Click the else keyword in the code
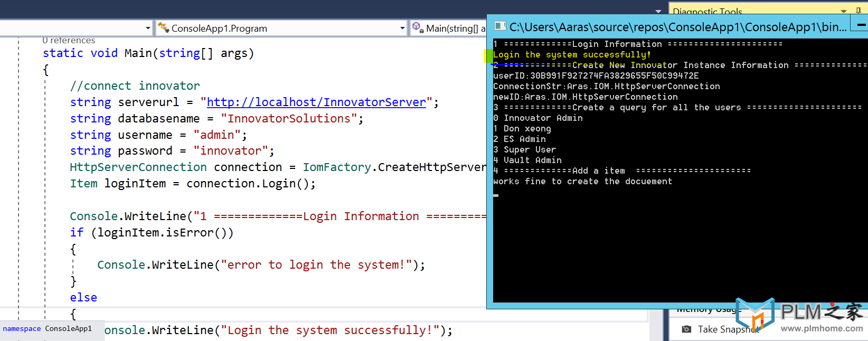868x341 pixels. coord(83,298)
